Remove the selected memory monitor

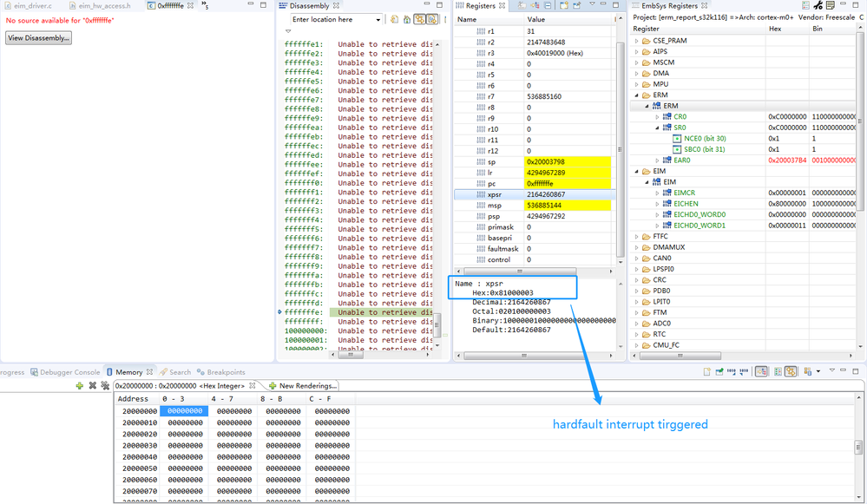click(x=92, y=386)
